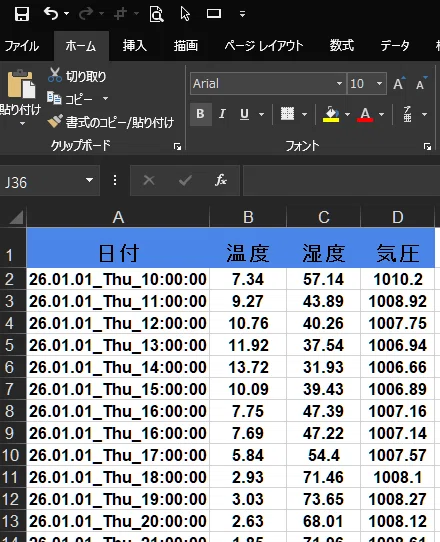Click the rectangle shape icon in quick access toolbar
Image resolution: width=440 pixels, height=542 pixels.
[214, 14]
